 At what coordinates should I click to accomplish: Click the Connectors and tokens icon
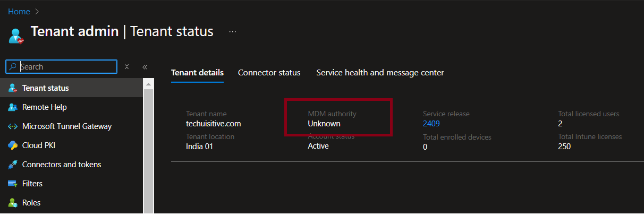[13, 165]
